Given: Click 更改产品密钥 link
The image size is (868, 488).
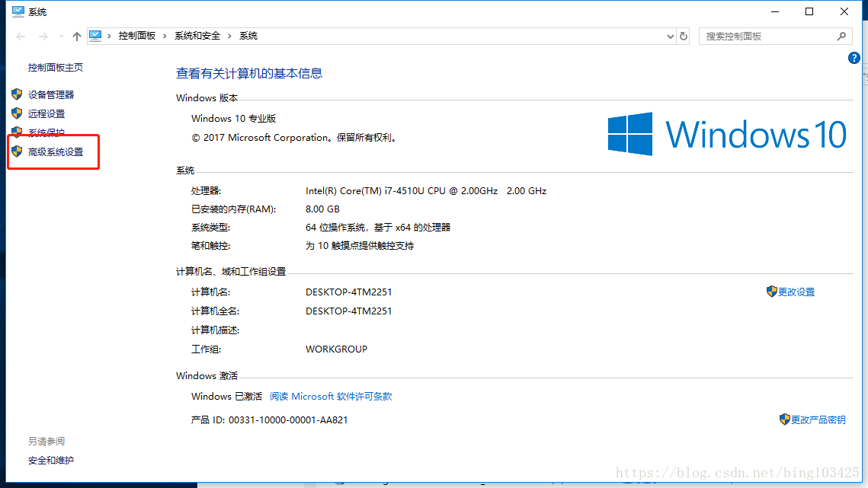Looking at the screenshot, I should pos(818,420).
